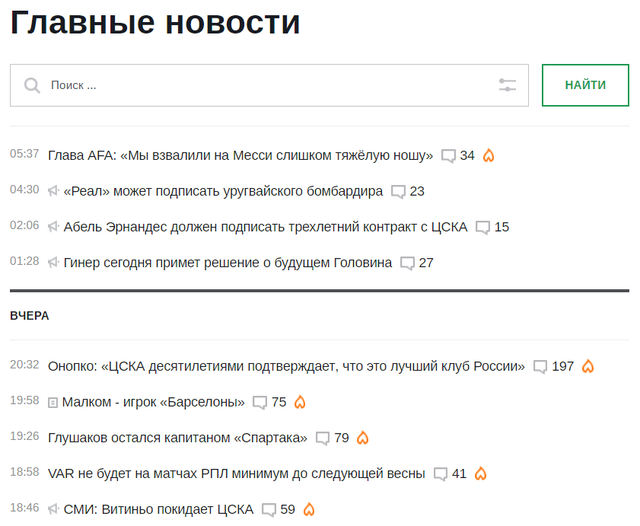Click the 01:28 timestamp
This screenshot has height=526, width=640.
[x=24, y=261]
